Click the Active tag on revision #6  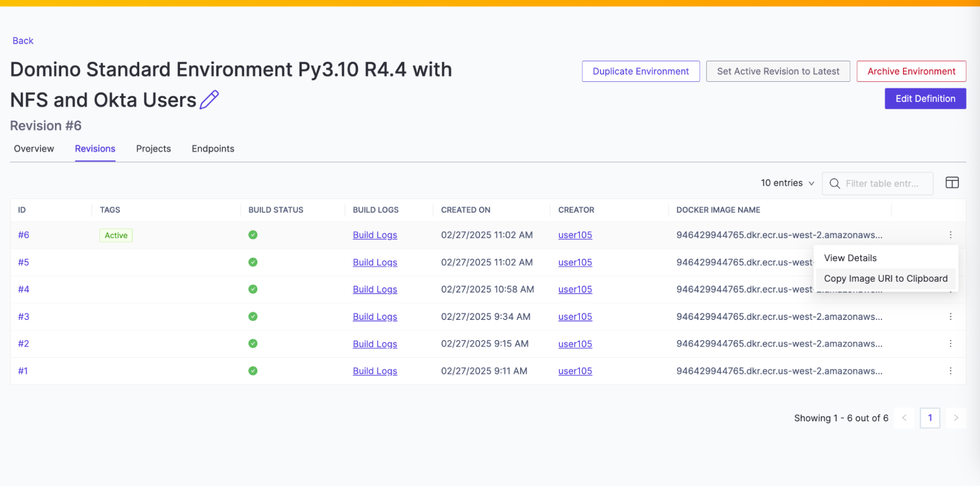click(116, 235)
